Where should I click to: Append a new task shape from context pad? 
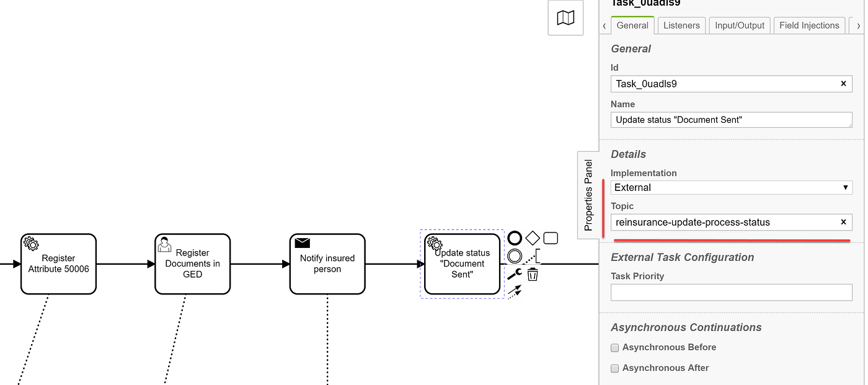[x=550, y=238]
